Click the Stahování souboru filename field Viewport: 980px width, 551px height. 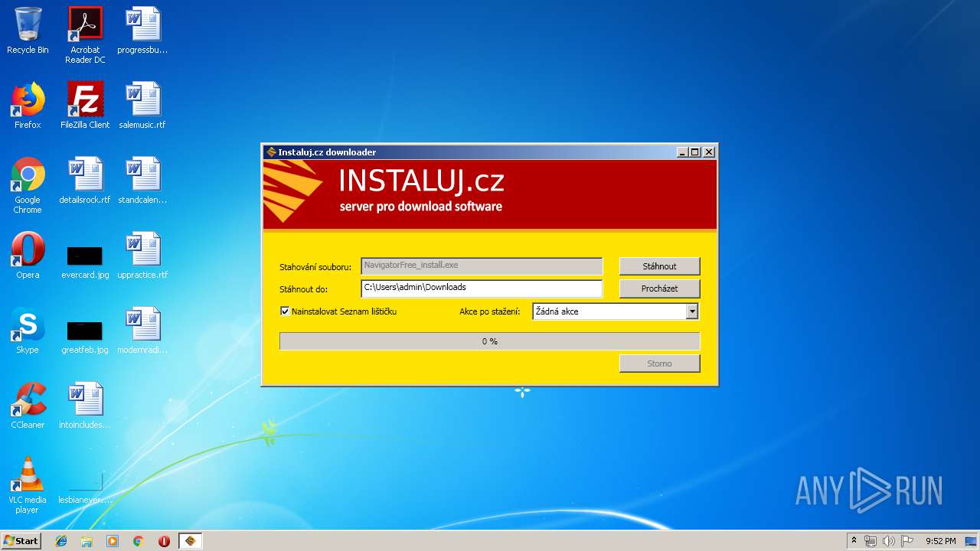pos(482,266)
